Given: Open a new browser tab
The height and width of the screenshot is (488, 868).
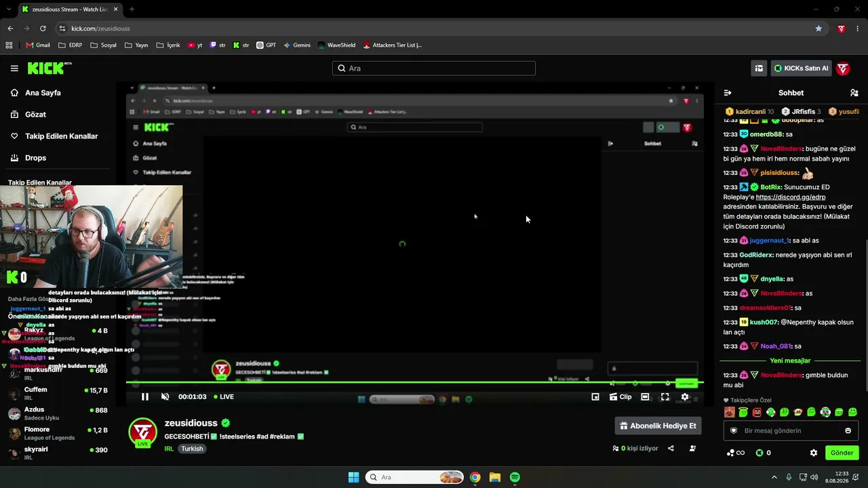Looking at the screenshot, I should point(132,9).
